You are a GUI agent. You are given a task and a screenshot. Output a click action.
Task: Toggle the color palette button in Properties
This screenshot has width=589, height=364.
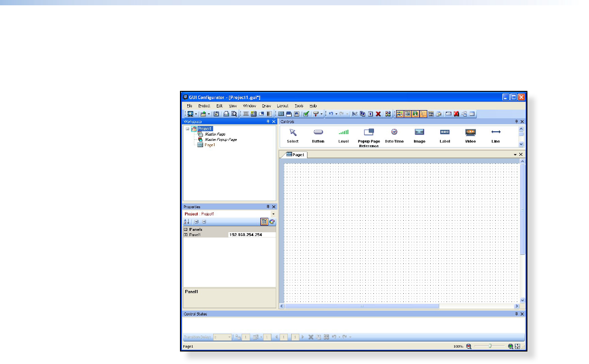(x=272, y=222)
